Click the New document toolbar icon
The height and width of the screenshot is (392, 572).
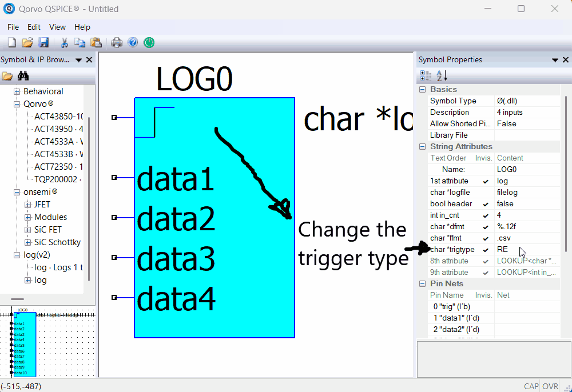tap(11, 43)
